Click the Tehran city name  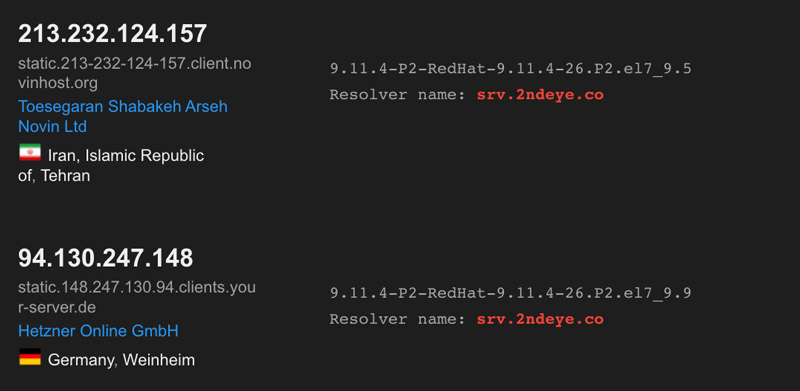[x=66, y=176]
